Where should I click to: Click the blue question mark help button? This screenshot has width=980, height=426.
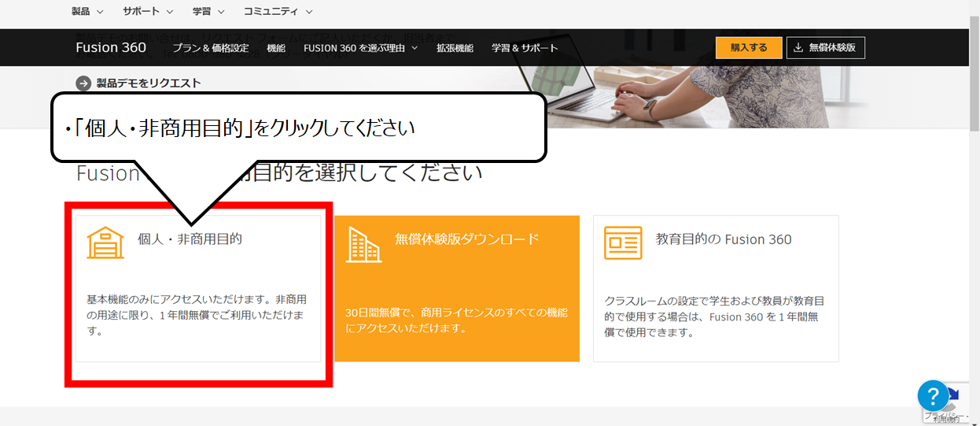tap(933, 395)
